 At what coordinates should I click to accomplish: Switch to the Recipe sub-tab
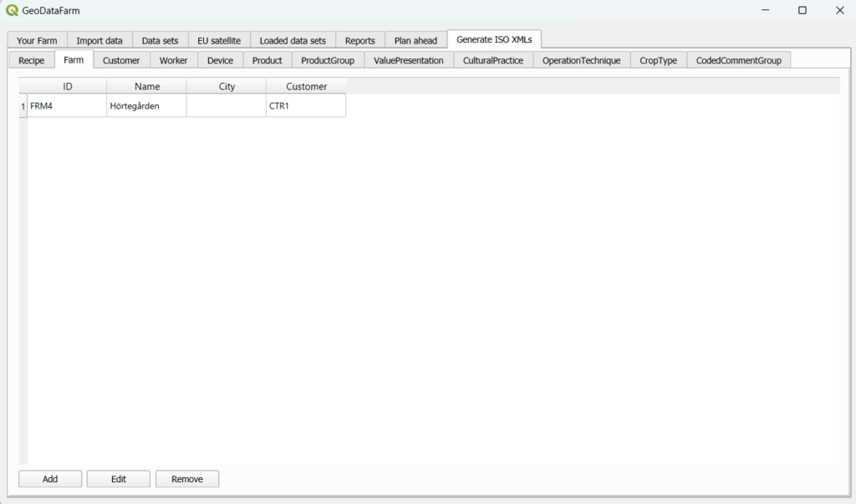coord(32,60)
